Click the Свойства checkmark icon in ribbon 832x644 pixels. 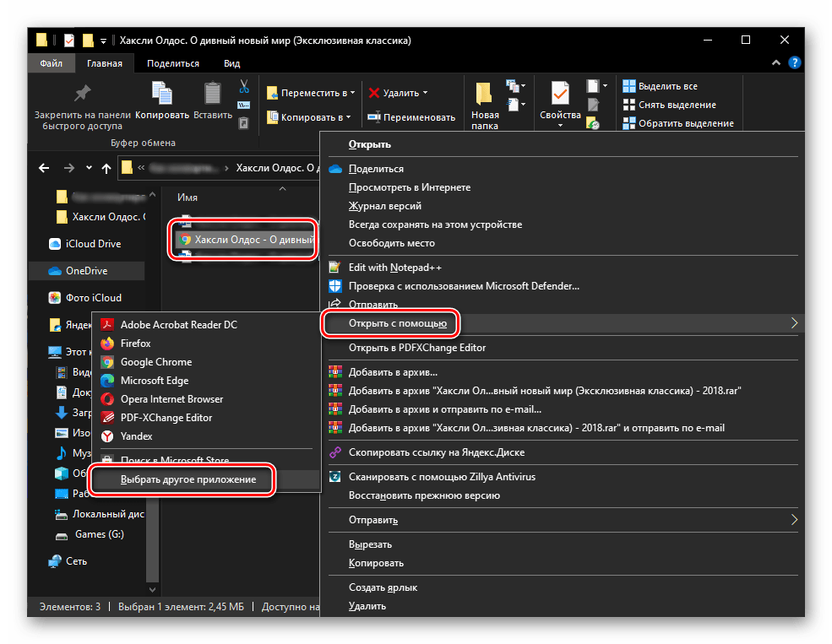[x=560, y=94]
